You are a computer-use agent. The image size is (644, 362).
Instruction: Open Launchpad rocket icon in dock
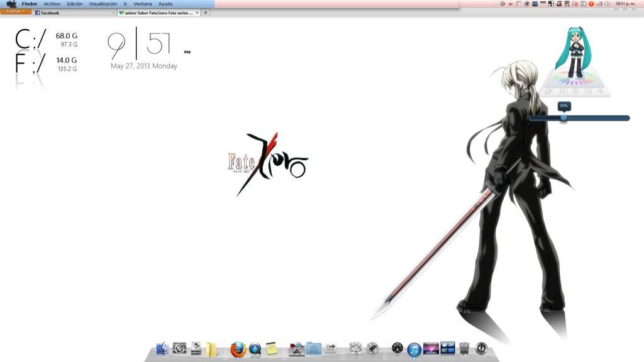click(x=372, y=348)
